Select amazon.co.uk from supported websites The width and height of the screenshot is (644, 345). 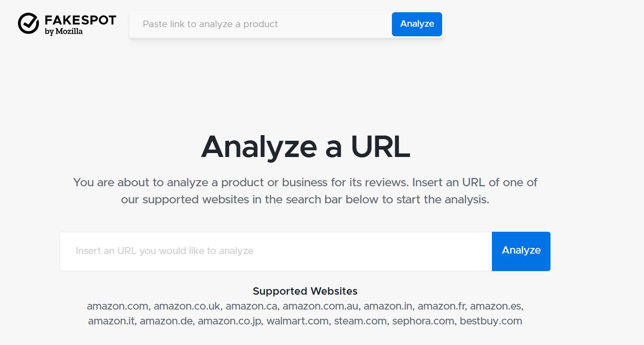pyautogui.click(x=187, y=306)
